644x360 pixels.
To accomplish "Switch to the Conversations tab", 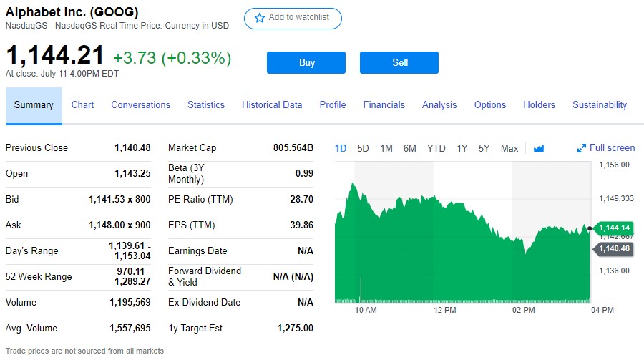I will tap(140, 104).
